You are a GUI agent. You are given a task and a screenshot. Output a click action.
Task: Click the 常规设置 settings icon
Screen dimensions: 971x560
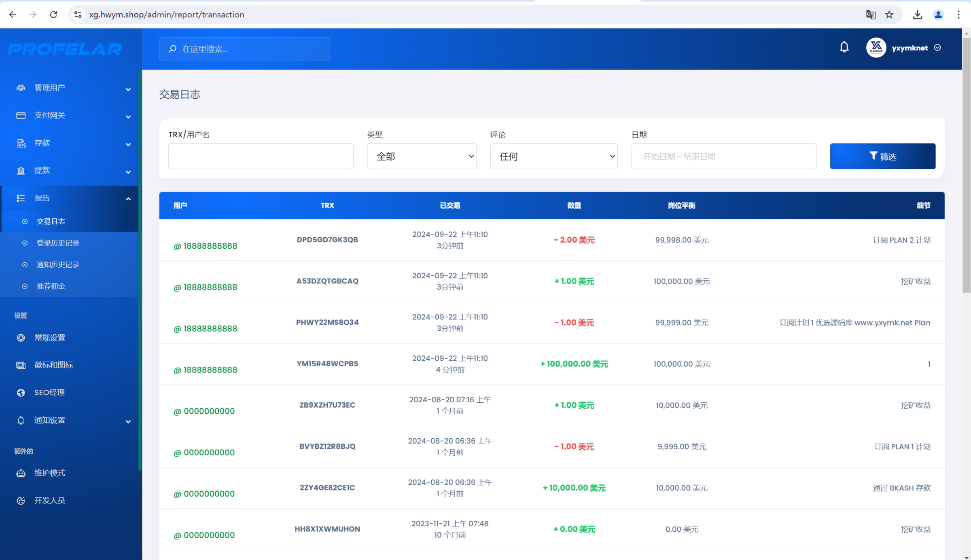(21, 338)
